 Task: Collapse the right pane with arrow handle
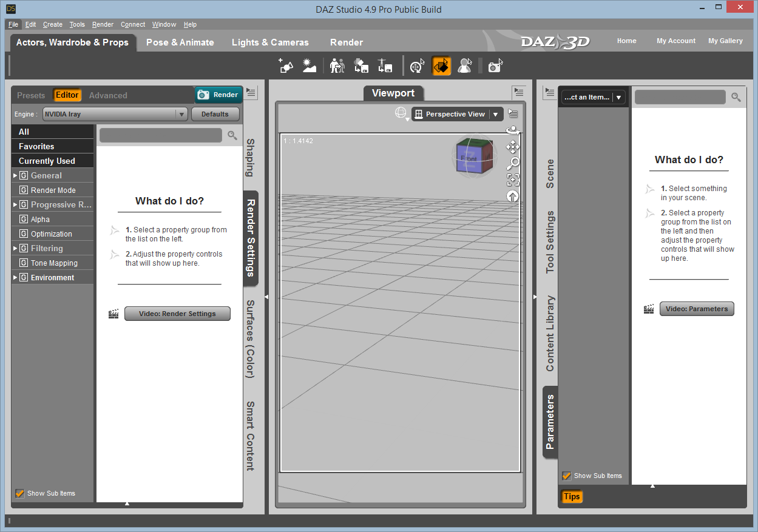pos(535,297)
